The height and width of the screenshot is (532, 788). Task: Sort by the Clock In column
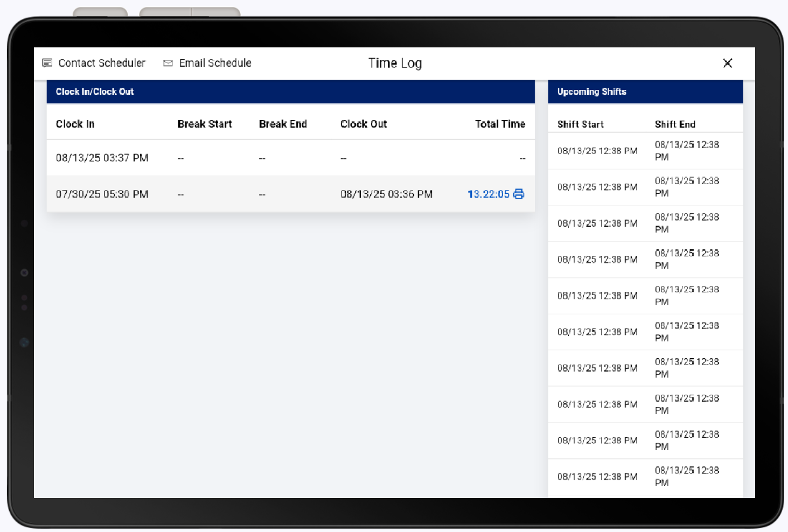pyautogui.click(x=75, y=124)
